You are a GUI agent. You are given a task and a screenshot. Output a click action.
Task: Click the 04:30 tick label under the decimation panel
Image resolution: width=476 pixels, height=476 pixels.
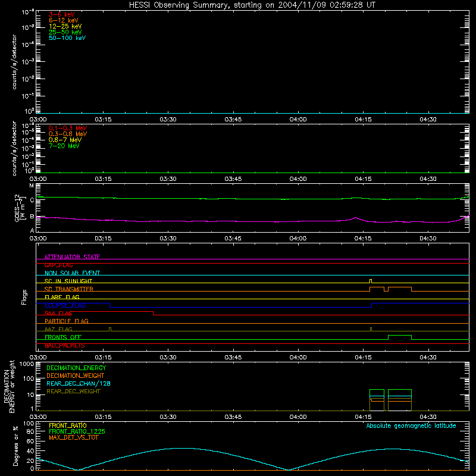pos(428,417)
